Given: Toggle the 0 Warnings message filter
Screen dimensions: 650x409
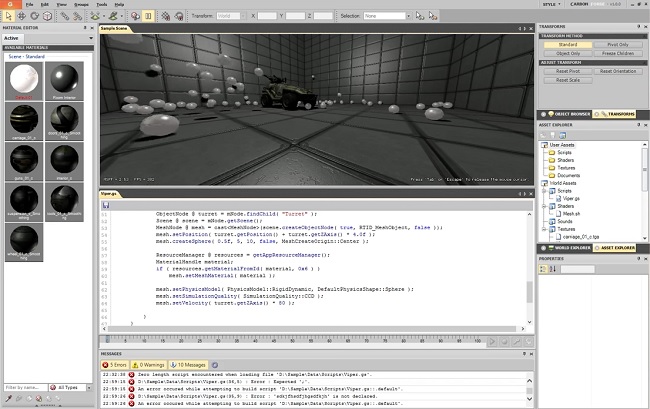Looking at the screenshot, I should pos(148,365).
